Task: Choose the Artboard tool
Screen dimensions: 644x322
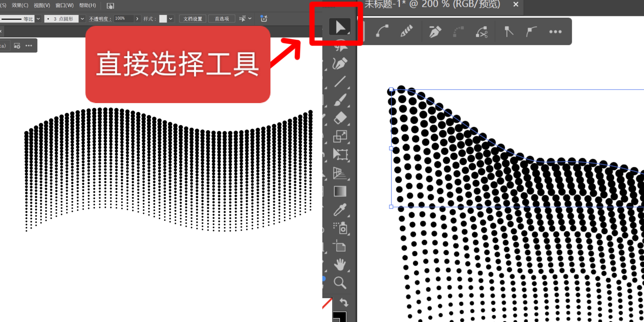Action: (x=340, y=246)
